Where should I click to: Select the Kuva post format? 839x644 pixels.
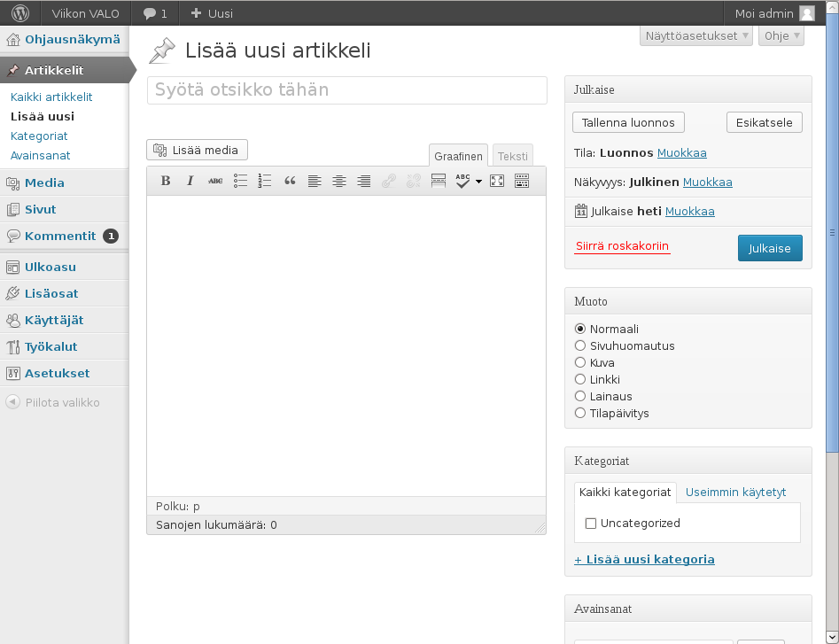coord(580,362)
